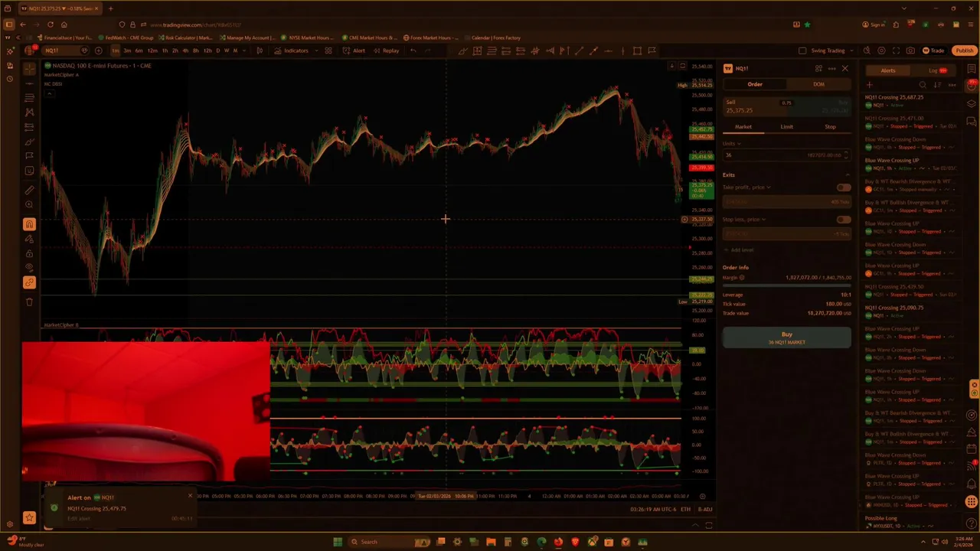Close the alert notification popup
Viewport: 980px width, 551px height.
[x=190, y=495]
